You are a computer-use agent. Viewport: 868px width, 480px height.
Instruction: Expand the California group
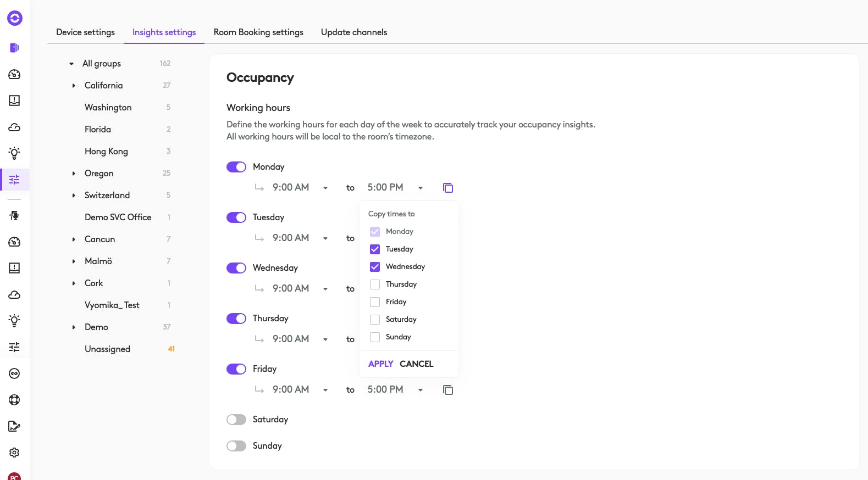pos(74,86)
